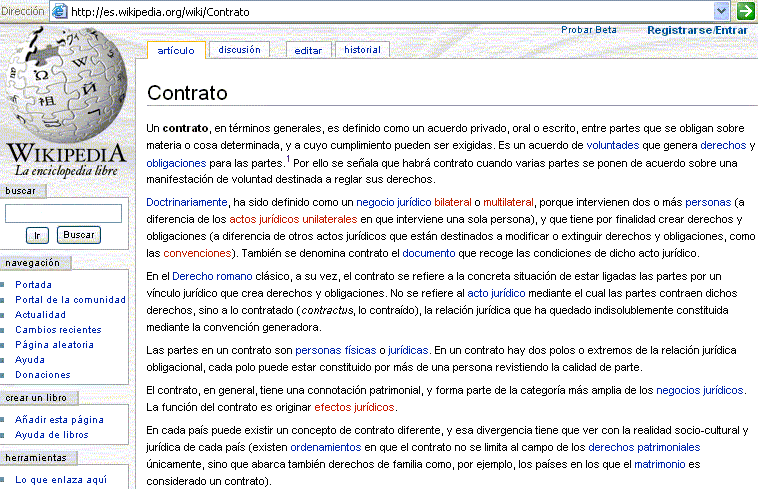Viewport: 758px width, 489px height.
Task: Switch to the discusión tab
Action: 239,50
